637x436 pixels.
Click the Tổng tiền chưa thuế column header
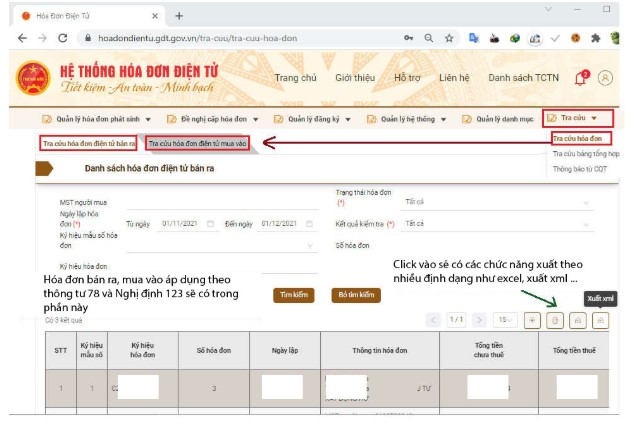click(x=489, y=350)
